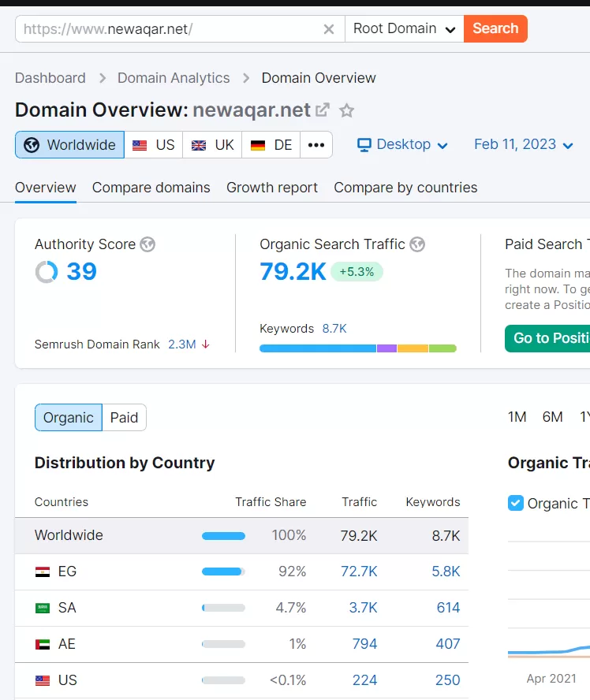The image size is (590, 700).
Task: Open SA traffic value 3.7K
Action: click(363, 608)
